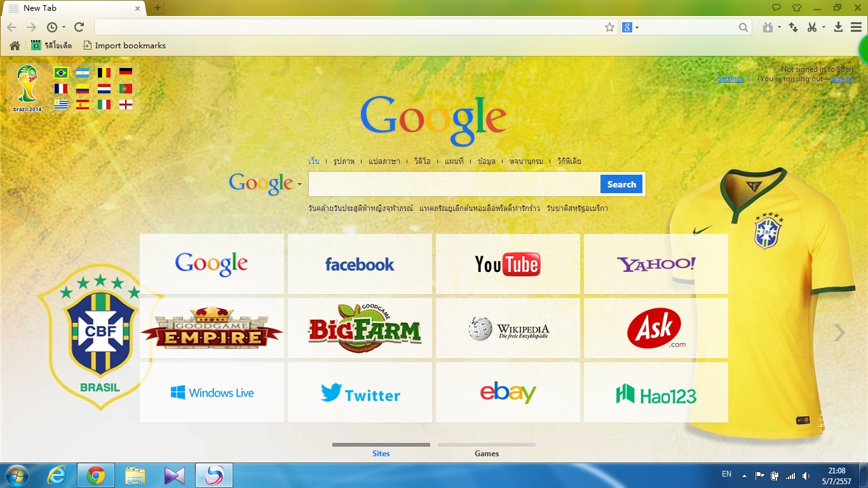Open Import bookmarks in bookmarks bar
Screen dimensions: 868x488
[x=125, y=46]
